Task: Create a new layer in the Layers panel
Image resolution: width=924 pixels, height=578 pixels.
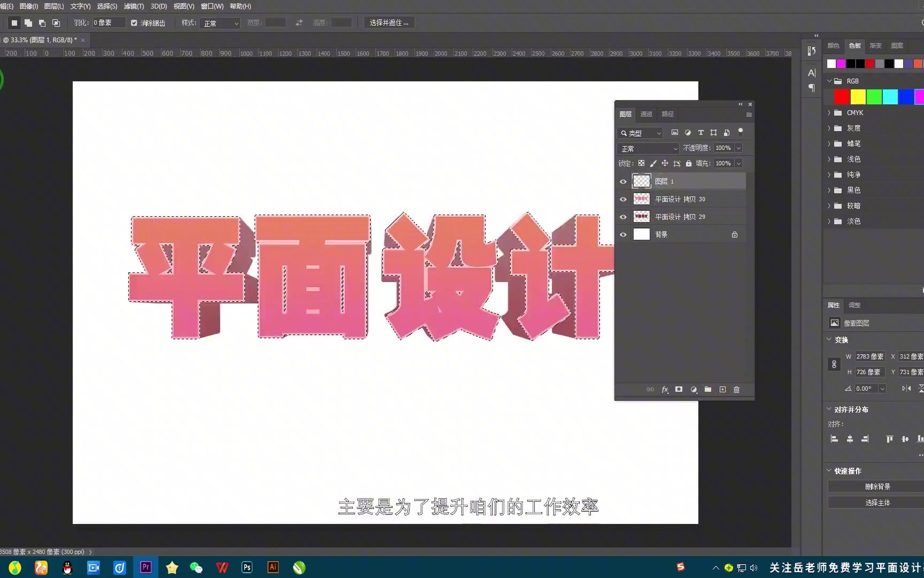Action: pyautogui.click(x=722, y=390)
